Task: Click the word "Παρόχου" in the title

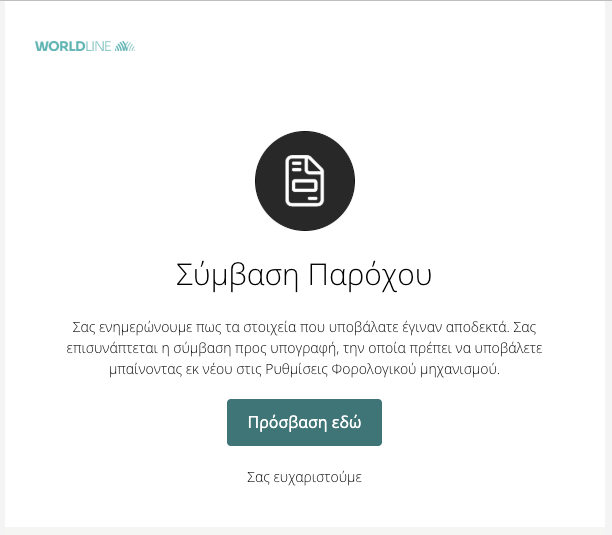Action: tap(369, 275)
